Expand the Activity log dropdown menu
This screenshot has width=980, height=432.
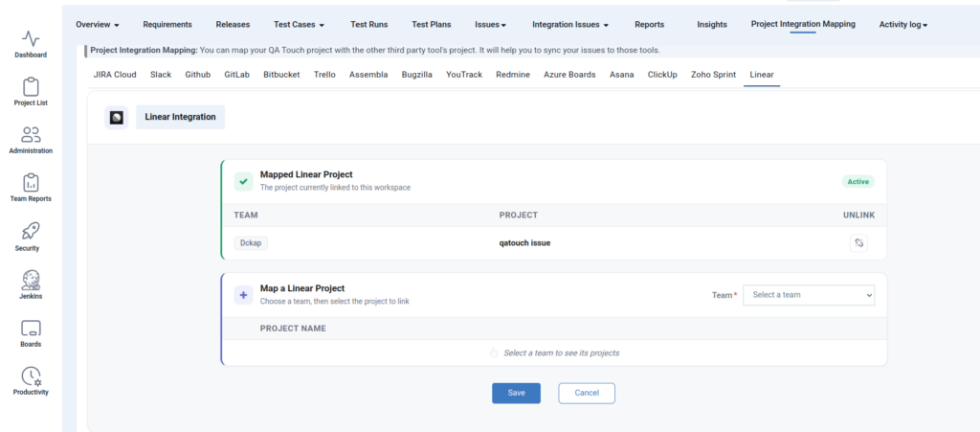[903, 24]
